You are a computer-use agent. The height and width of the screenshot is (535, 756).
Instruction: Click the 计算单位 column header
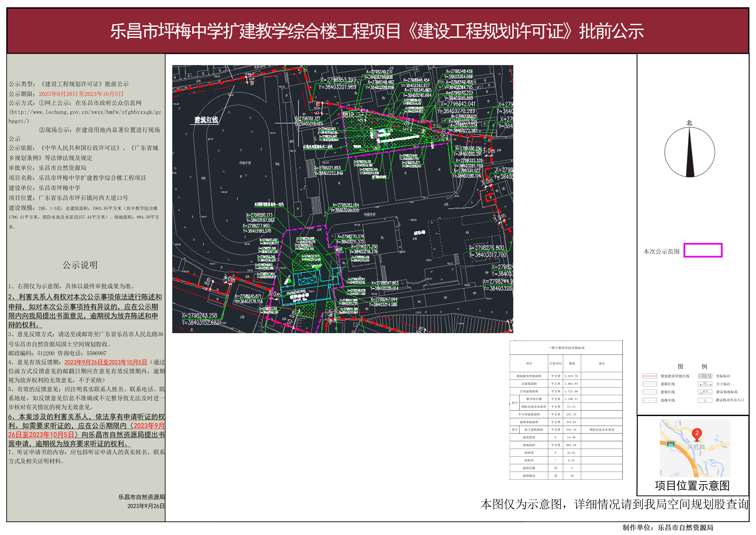pos(555,363)
